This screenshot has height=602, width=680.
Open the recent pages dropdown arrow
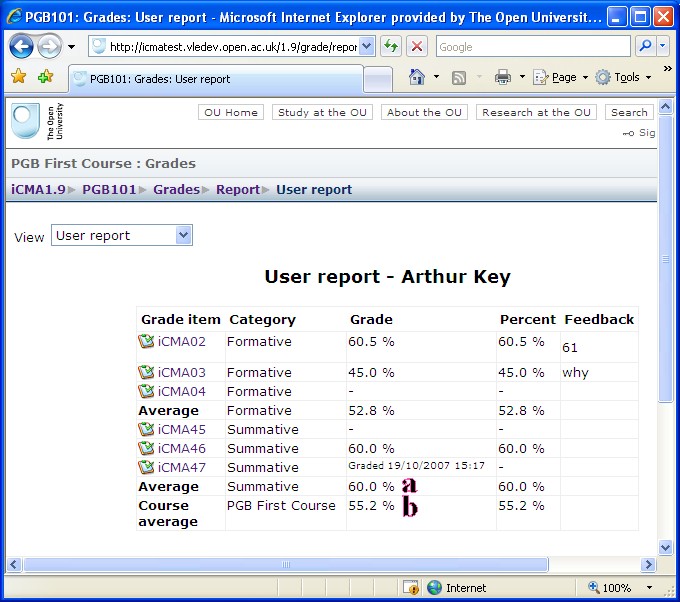tap(72, 46)
